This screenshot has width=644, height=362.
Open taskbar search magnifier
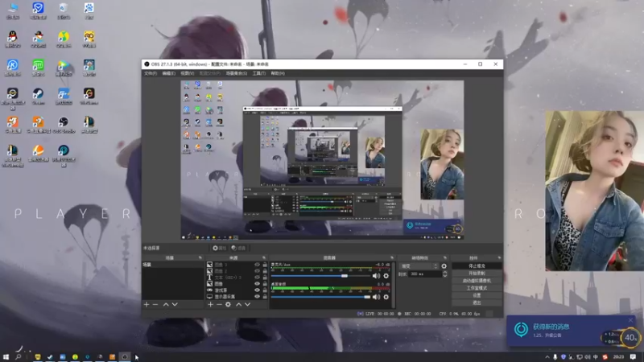click(x=18, y=356)
